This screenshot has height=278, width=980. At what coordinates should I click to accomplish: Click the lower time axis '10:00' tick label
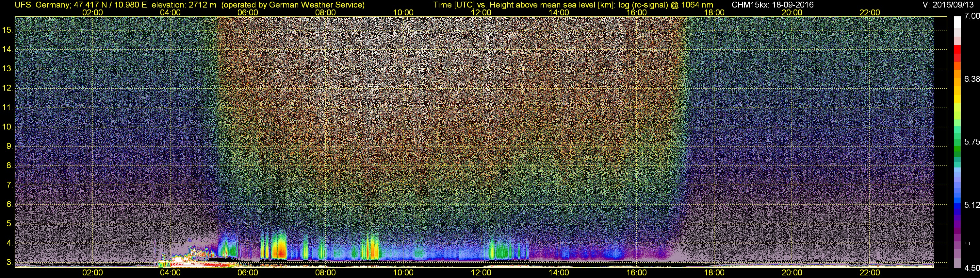[403, 273]
